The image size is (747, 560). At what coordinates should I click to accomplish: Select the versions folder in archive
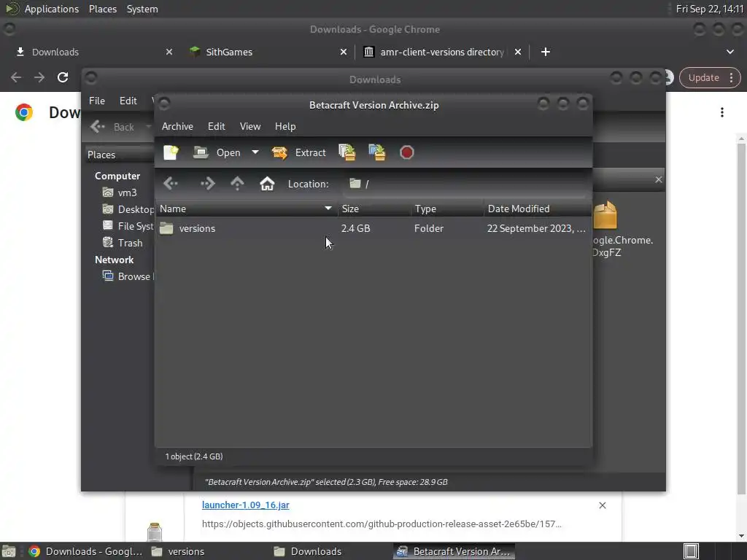click(197, 228)
